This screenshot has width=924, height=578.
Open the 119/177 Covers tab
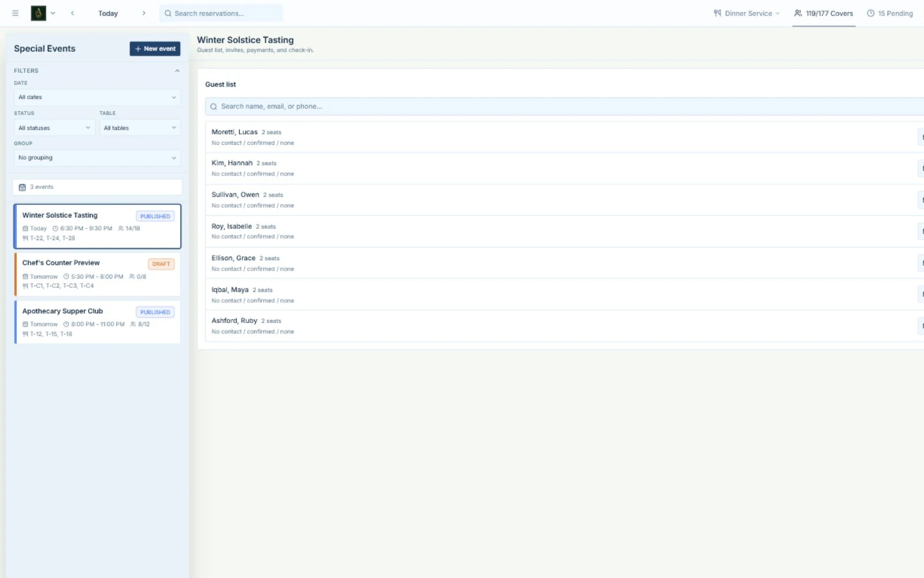(824, 13)
